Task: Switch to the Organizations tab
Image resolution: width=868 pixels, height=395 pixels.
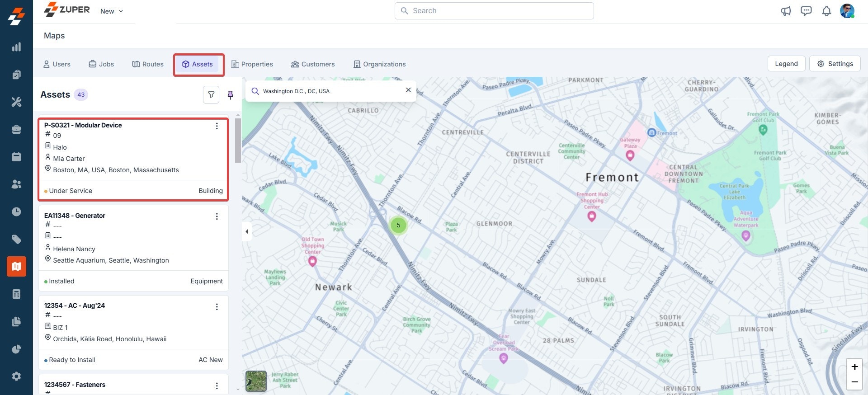Action: [x=380, y=64]
